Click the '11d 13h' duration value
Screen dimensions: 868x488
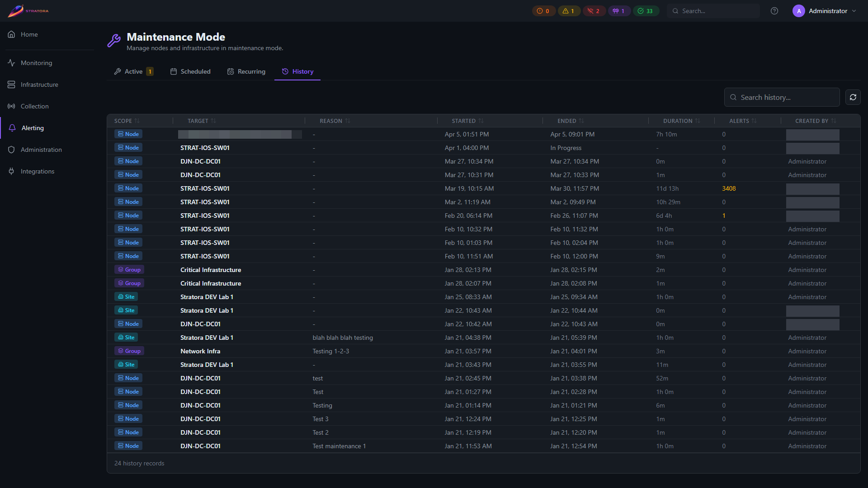point(667,188)
